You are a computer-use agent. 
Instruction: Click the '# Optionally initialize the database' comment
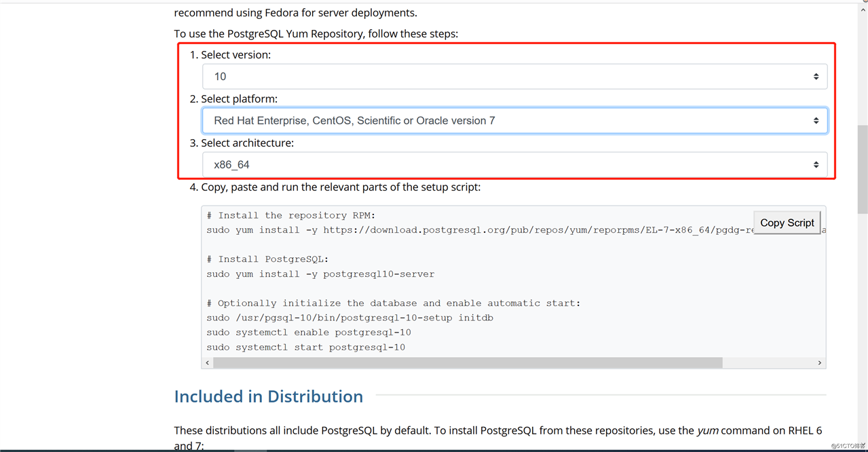click(x=394, y=303)
